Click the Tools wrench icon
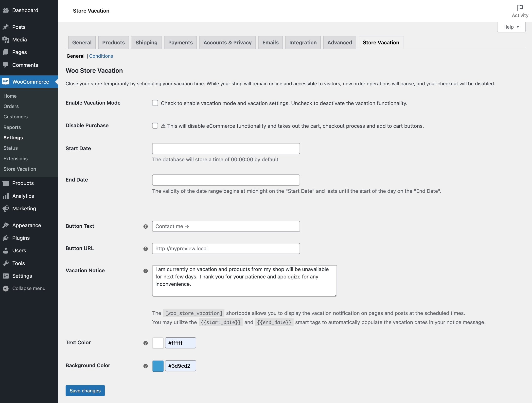This screenshot has height=403, width=532. coord(6,263)
